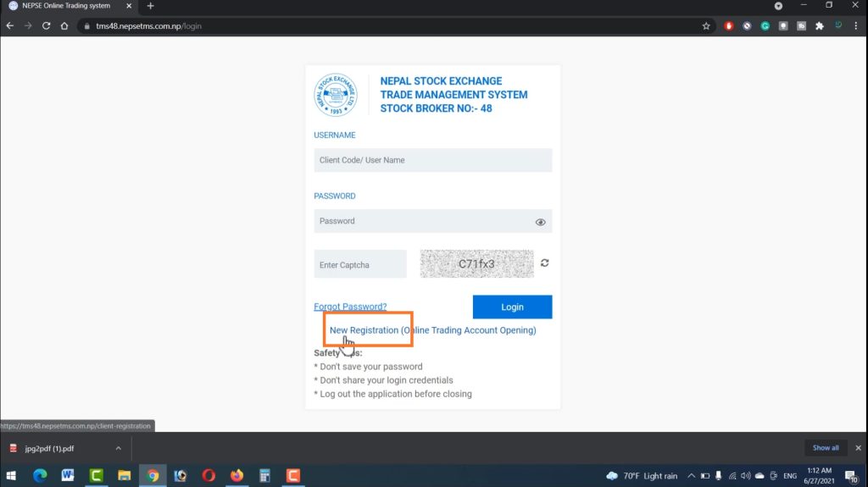This screenshot has height=487, width=868.
Task: Show hidden system tray icons
Action: point(692,476)
